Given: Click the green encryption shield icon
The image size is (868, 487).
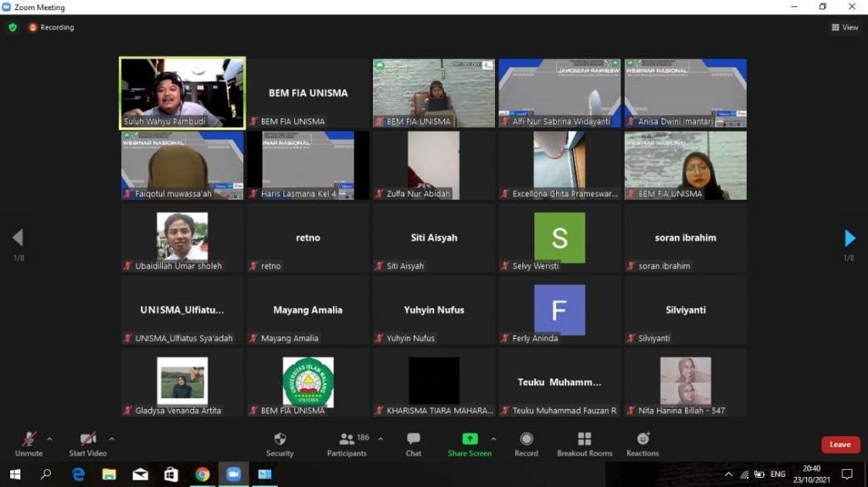Looking at the screenshot, I should [x=13, y=27].
